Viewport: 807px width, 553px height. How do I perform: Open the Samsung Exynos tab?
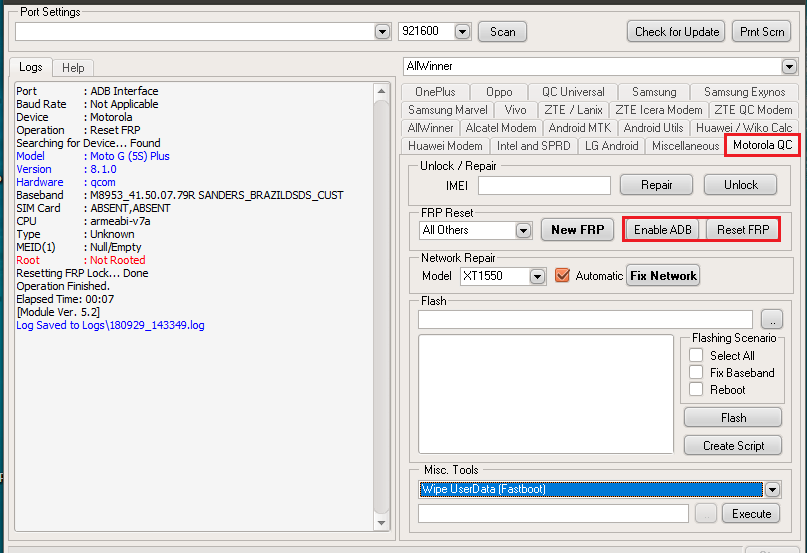(x=744, y=92)
